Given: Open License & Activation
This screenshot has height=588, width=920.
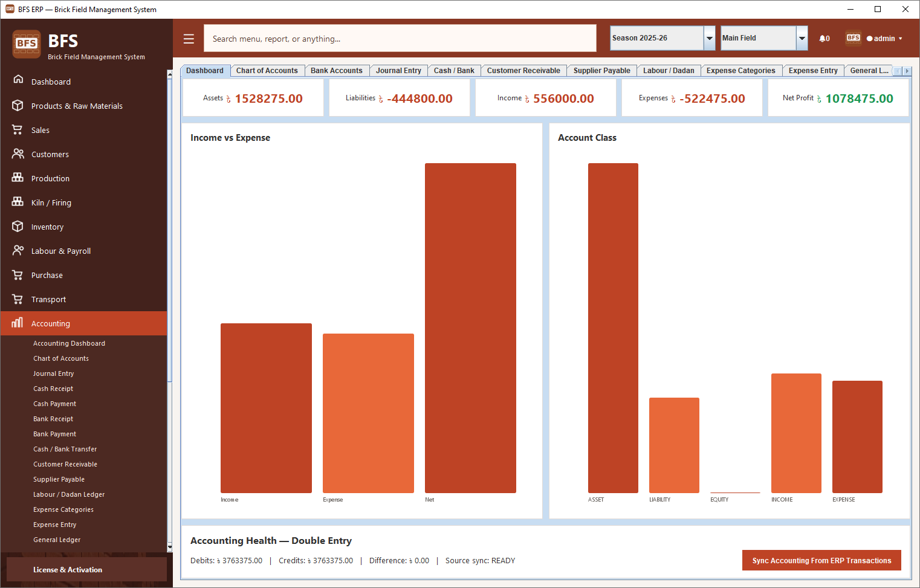Looking at the screenshot, I should tap(86, 570).
